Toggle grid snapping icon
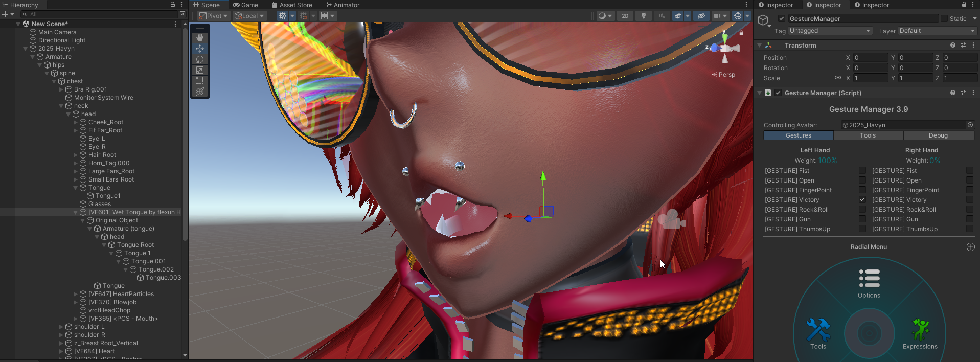Image resolution: width=980 pixels, height=362 pixels. (304, 16)
